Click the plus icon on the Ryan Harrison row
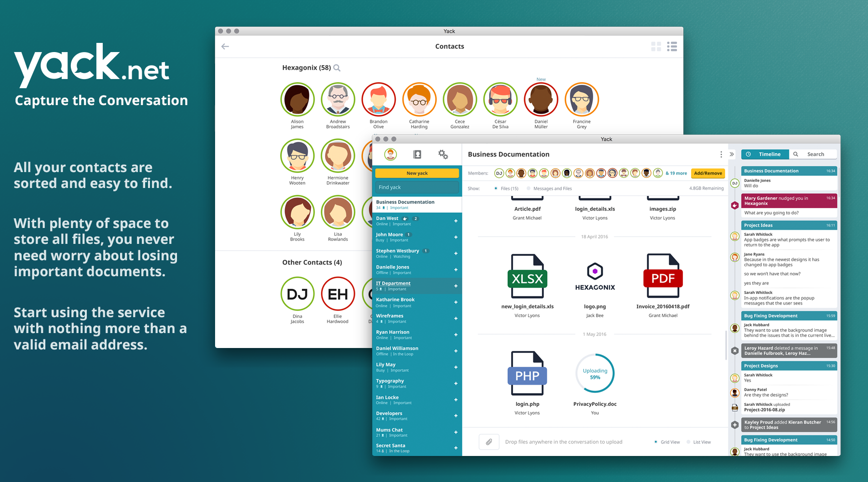This screenshot has width=868, height=482. pyautogui.click(x=456, y=335)
